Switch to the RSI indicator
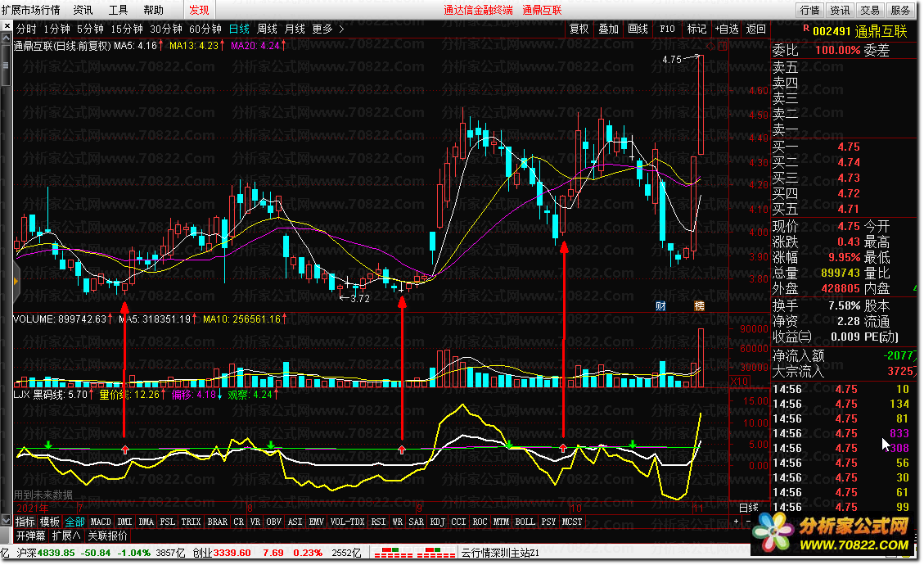Screen dimensions: 924x565 [x=378, y=522]
